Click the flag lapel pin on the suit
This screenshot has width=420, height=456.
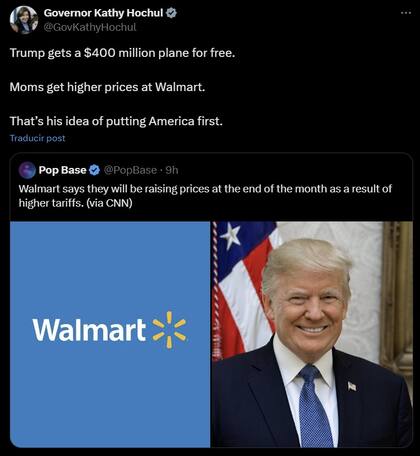(352, 386)
